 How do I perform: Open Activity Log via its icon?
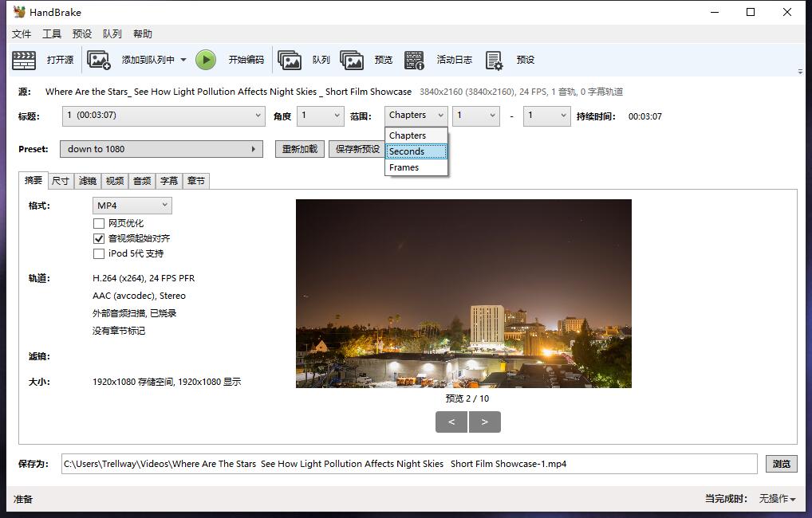(414, 60)
